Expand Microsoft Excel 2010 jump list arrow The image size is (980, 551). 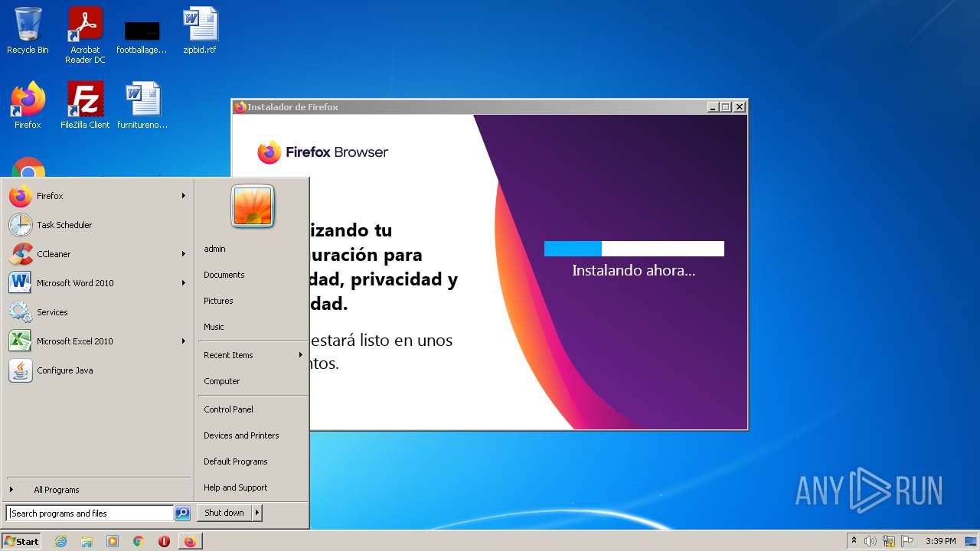[183, 341]
